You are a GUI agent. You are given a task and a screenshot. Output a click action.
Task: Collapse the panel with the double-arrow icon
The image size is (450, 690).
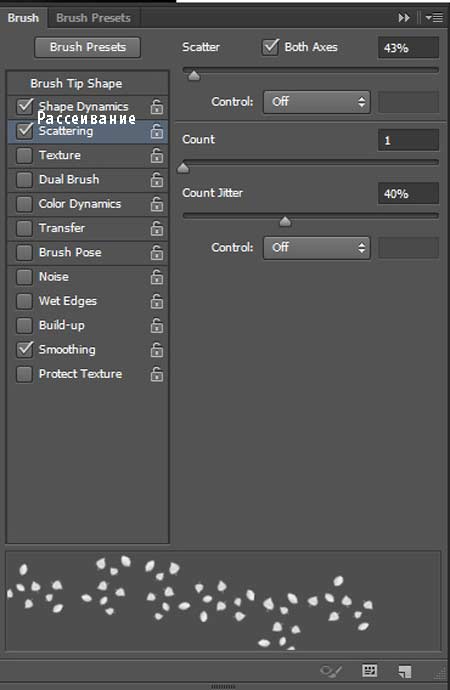pos(404,18)
